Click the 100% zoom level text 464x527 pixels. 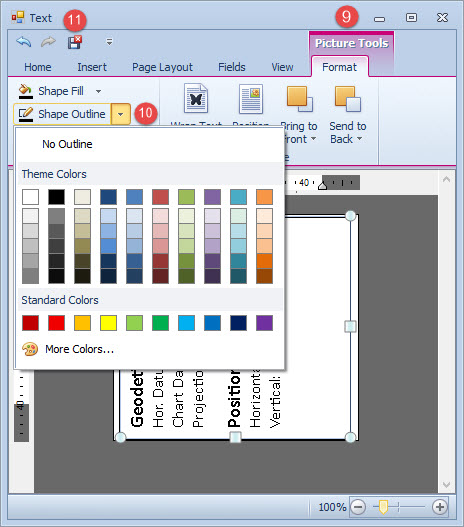click(x=332, y=507)
